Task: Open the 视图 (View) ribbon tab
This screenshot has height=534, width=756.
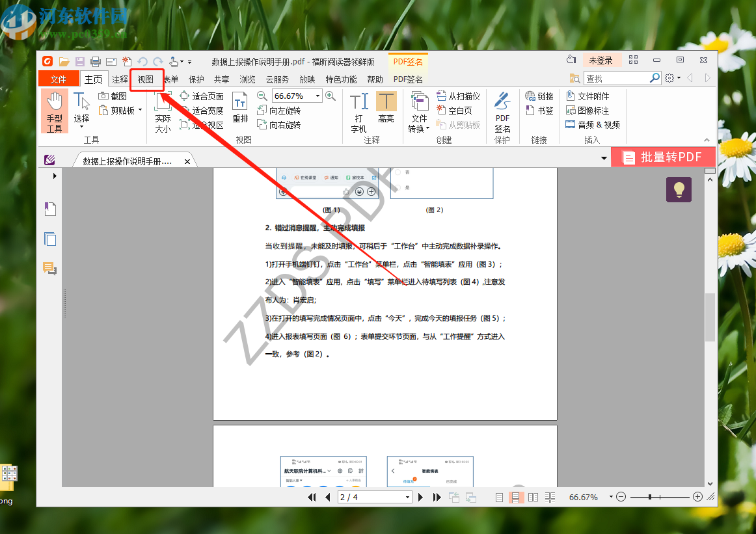Action: click(x=146, y=79)
